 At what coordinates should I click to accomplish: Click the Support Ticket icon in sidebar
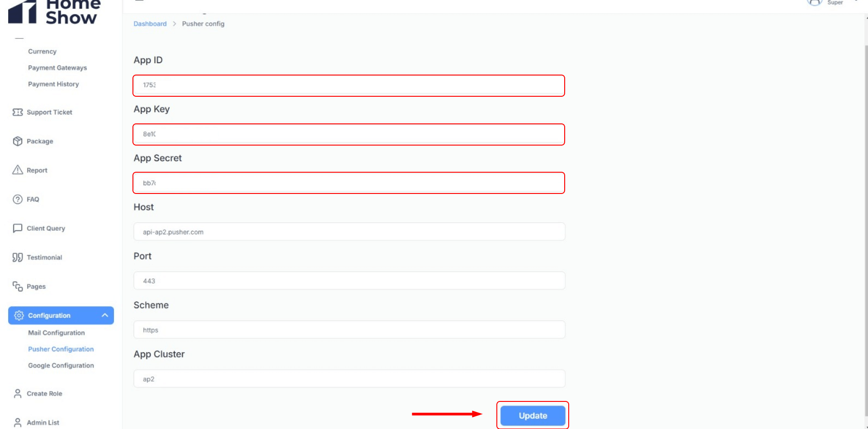coord(18,112)
